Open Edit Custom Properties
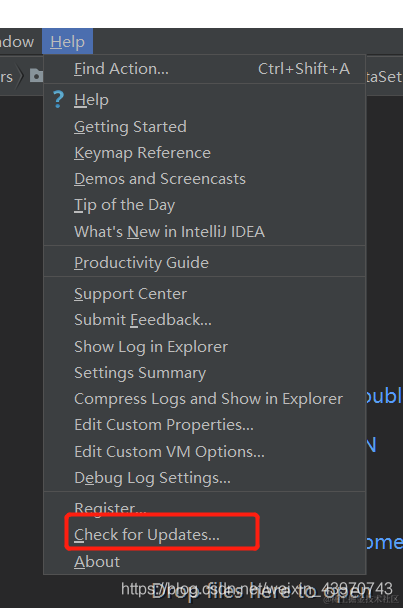This screenshot has height=608, width=403. 205,425
